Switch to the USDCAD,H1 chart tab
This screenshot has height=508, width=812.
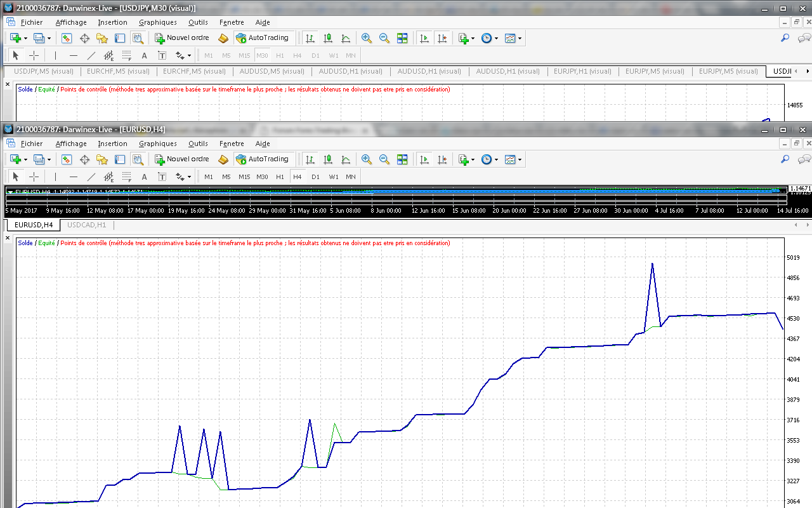[x=87, y=225]
